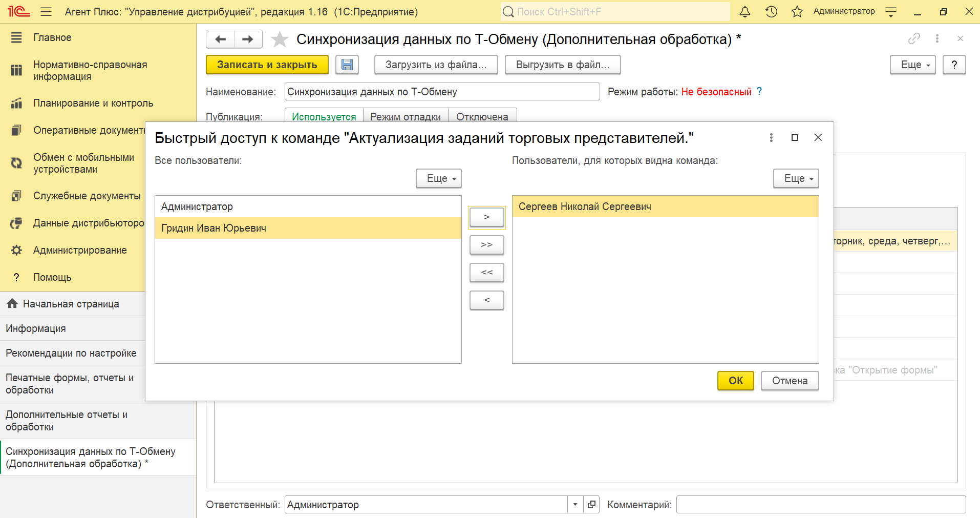Viewport: 980px width, 518px height.
Task: Switch to Информация tab
Action: point(73,328)
